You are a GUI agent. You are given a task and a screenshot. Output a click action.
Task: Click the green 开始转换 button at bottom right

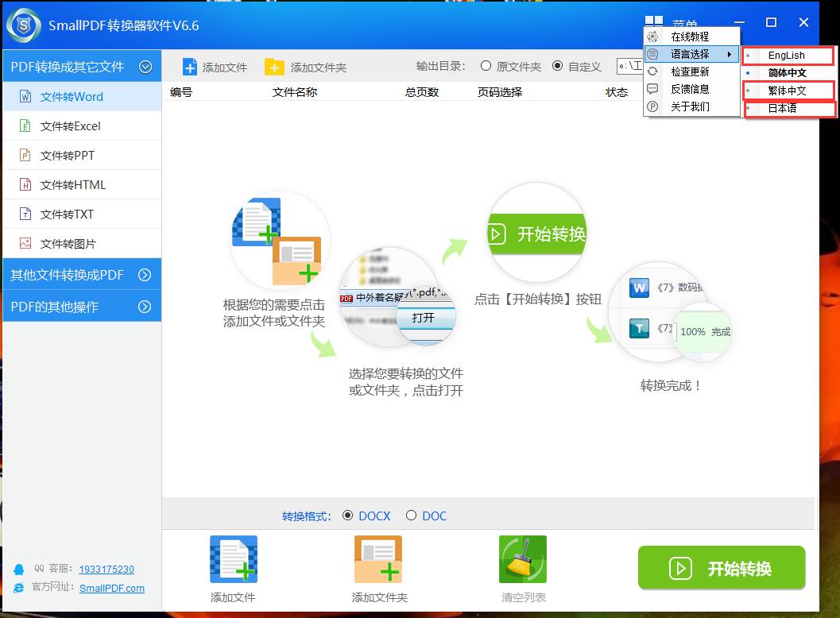click(x=721, y=568)
